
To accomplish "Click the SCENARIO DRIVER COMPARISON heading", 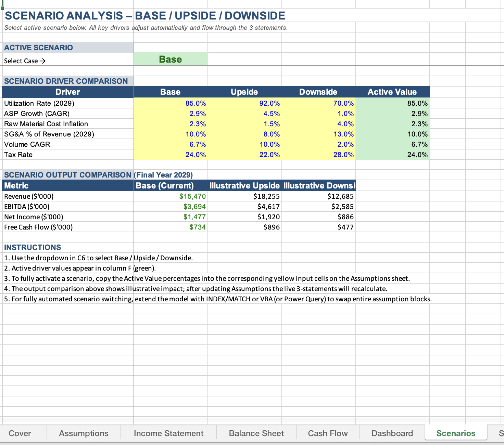I will (x=68, y=81).
